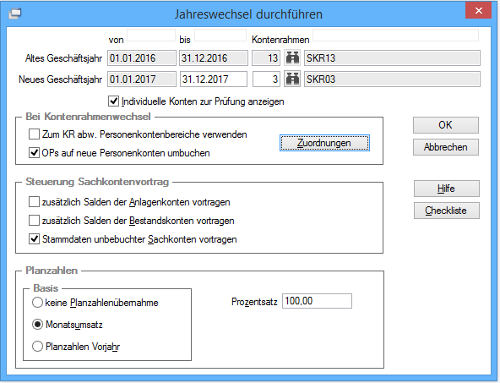The height and width of the screenshot is (383, 500).
Task: Click the Prozentsatz label
Action: [x=254, y=302]
